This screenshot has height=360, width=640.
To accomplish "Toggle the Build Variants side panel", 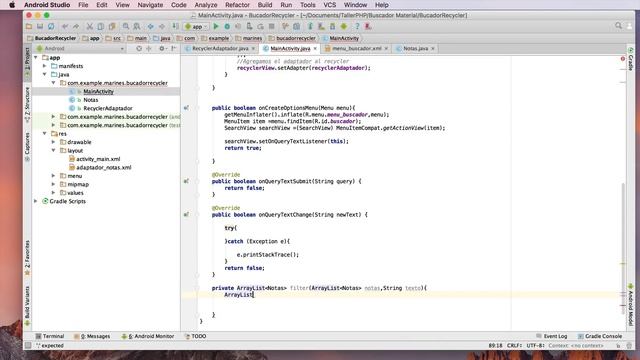I will (x=27, y=306).
